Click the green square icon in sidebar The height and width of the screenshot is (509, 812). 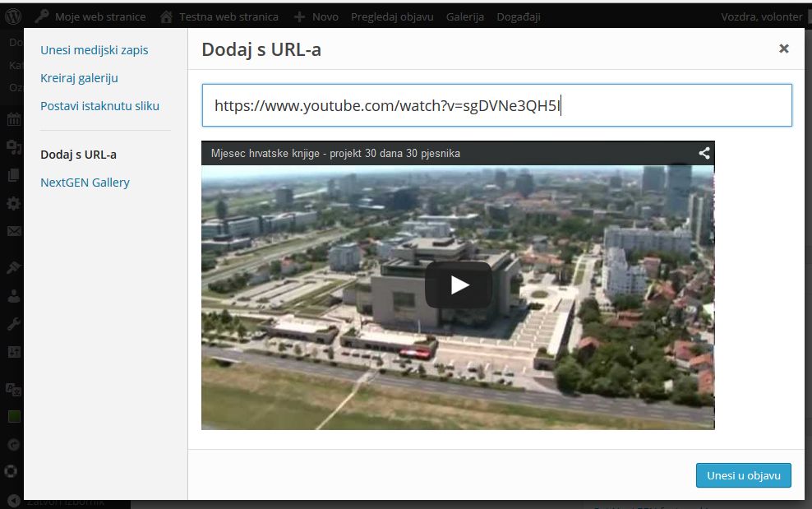tap(14, 416)
